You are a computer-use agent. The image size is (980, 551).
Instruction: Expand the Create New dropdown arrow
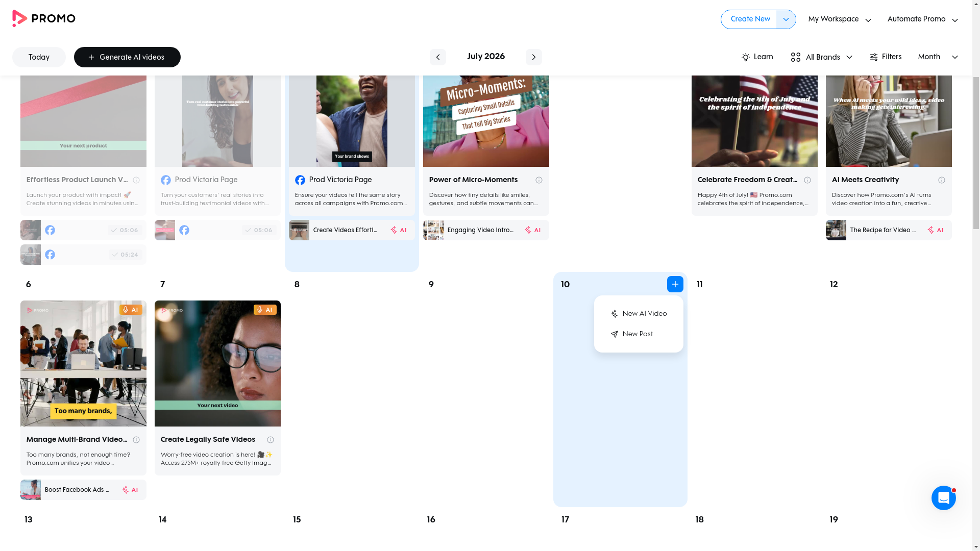[x=786, y=19]
